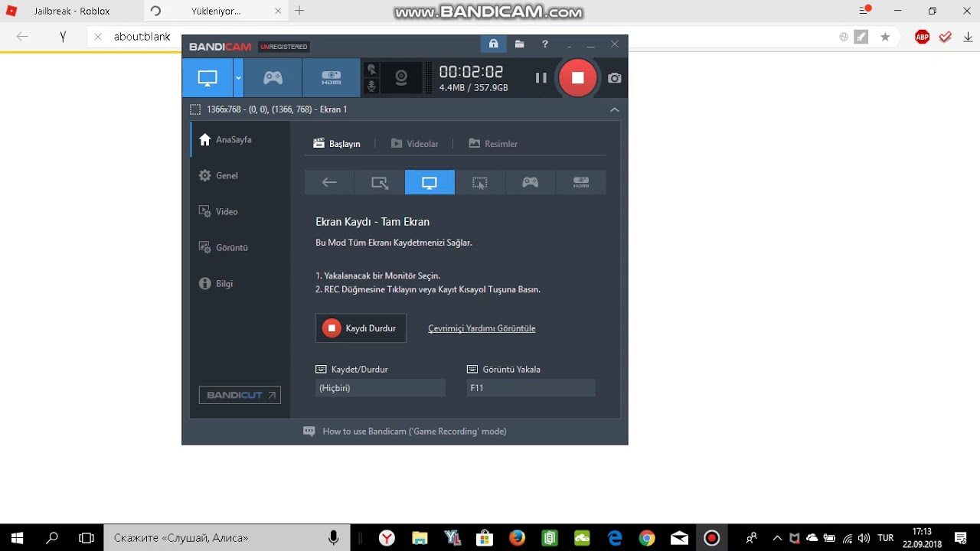This screenshot has height=551, width=980.
Task: Collapse the recording area bar chevron
Action: point(614,109)
